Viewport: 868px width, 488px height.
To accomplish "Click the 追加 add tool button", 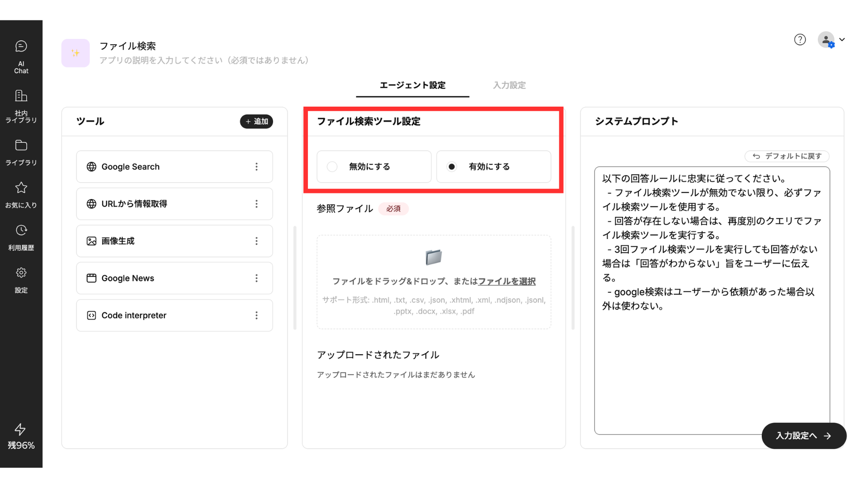I will (x=256, y=122).
